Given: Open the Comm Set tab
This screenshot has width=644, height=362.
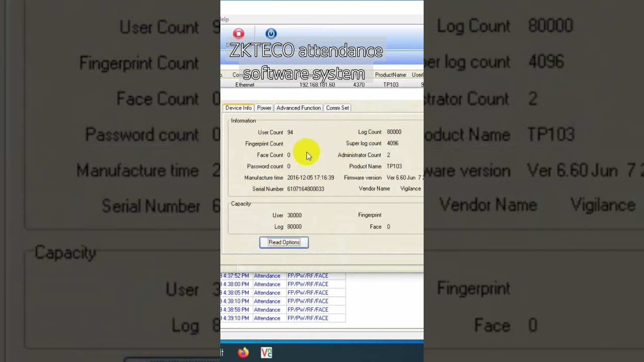Looking at the screenshot, I should (337, 108).
